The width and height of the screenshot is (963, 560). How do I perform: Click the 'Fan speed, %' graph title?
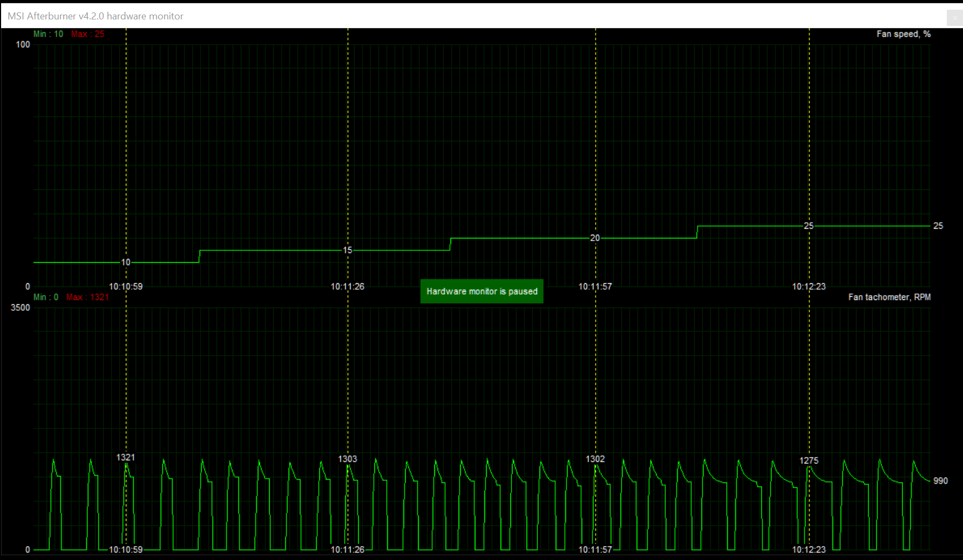click(x=903, y=34)
